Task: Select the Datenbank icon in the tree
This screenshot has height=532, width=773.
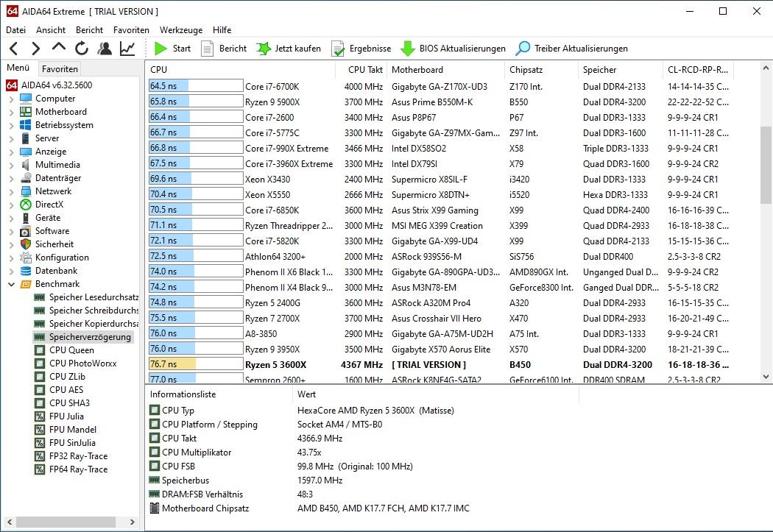Action: pos(26,271)
